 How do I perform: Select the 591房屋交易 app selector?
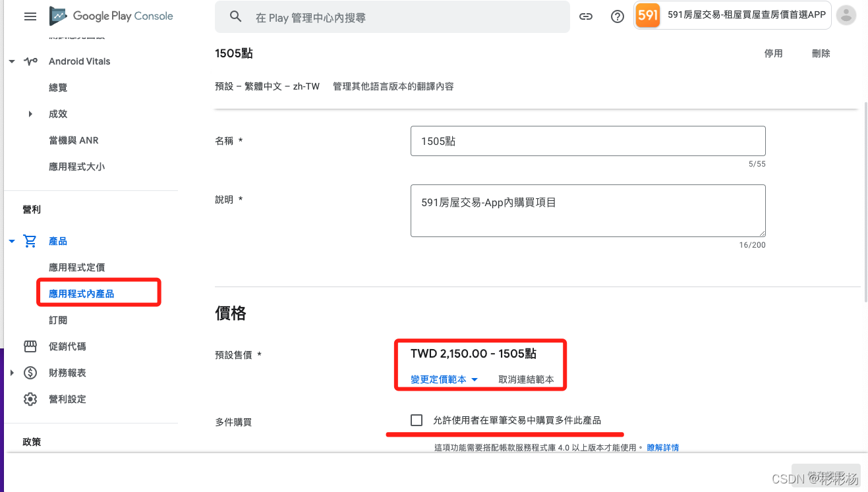click(733, 15)
